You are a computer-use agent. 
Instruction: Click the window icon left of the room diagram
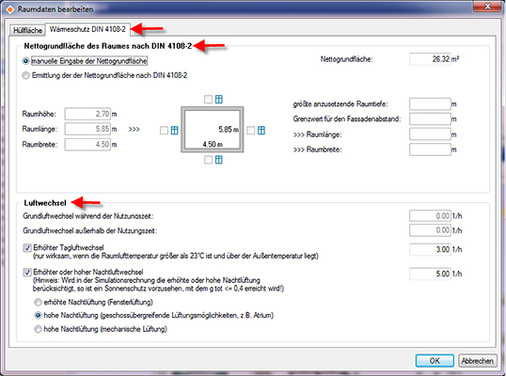point(174,130)
